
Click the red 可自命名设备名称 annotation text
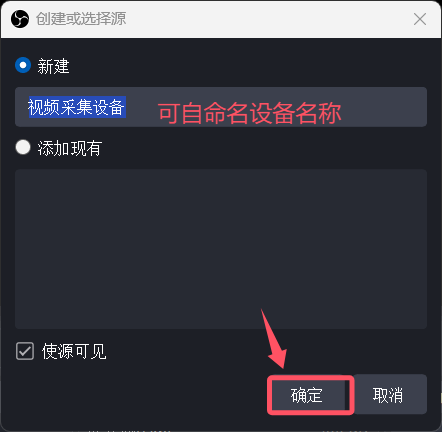click(x=250, y=113)
